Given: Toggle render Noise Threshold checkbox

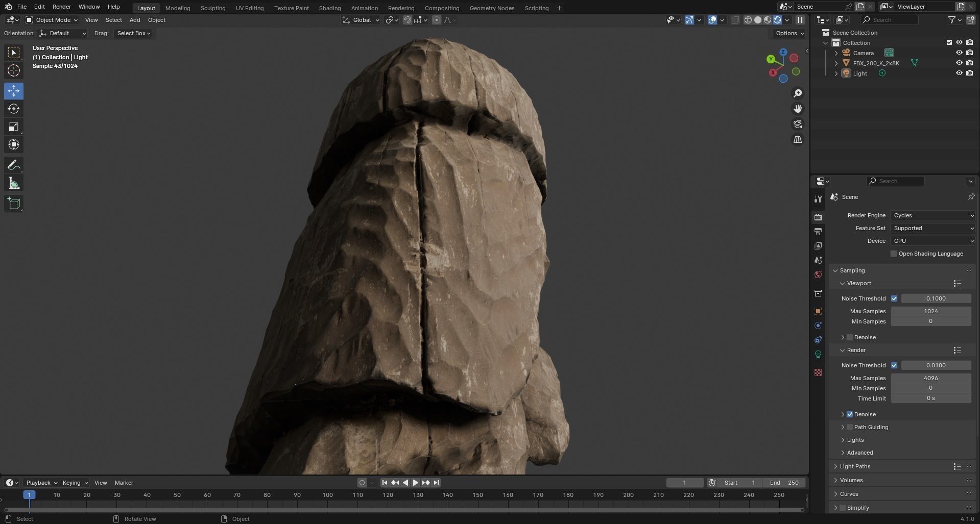Looking at the screenshot, I should 894,365.
